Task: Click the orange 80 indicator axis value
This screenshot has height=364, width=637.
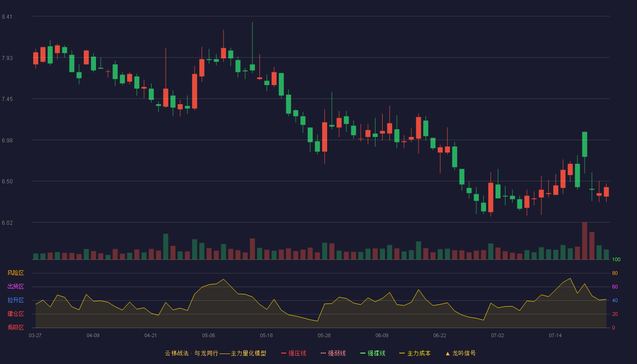Action: click(615, 273)
